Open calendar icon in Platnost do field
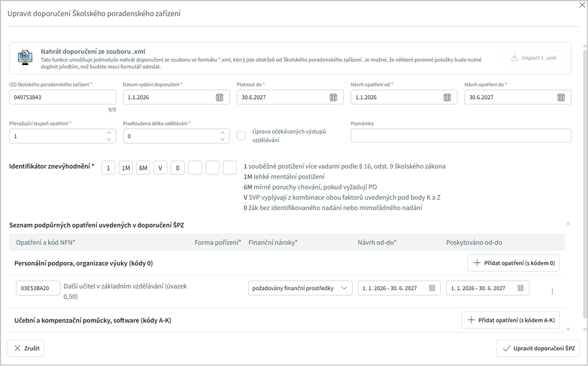Image resolution: width=588 pixels, height=366 pixels. pyautogui.click(x=333, y=97)
